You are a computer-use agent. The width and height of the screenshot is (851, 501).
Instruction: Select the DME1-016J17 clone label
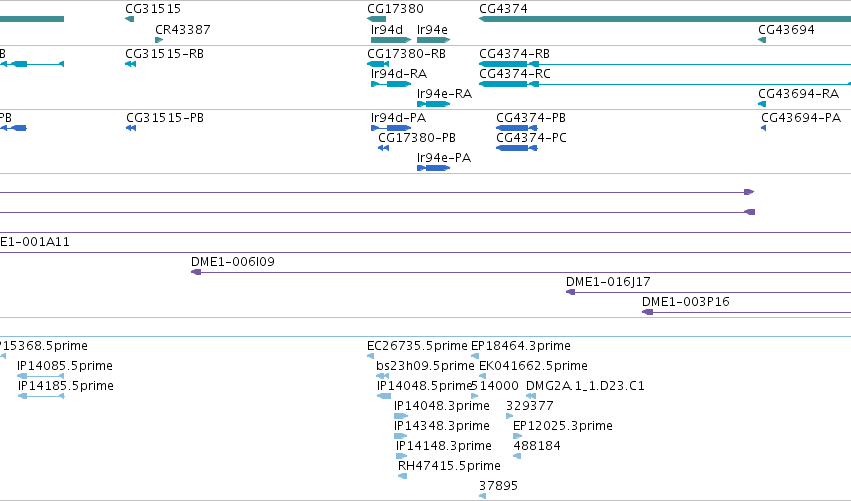(608, 282)
